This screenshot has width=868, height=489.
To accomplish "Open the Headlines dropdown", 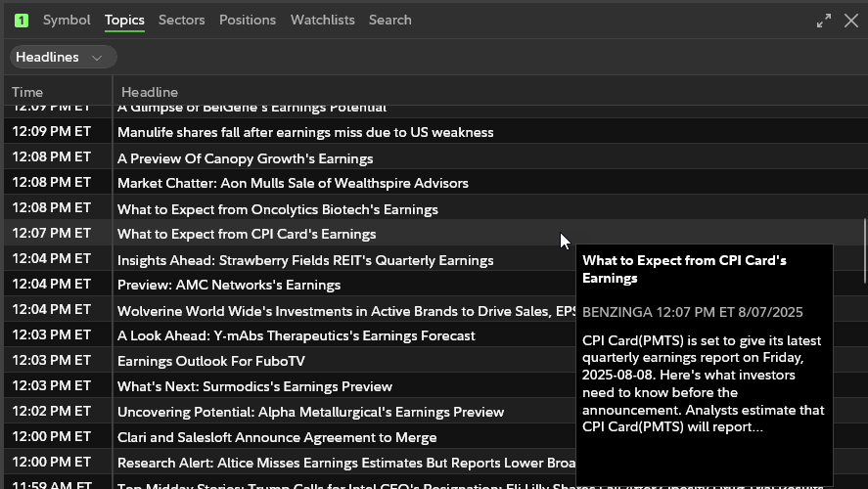I will click(59, 58).
